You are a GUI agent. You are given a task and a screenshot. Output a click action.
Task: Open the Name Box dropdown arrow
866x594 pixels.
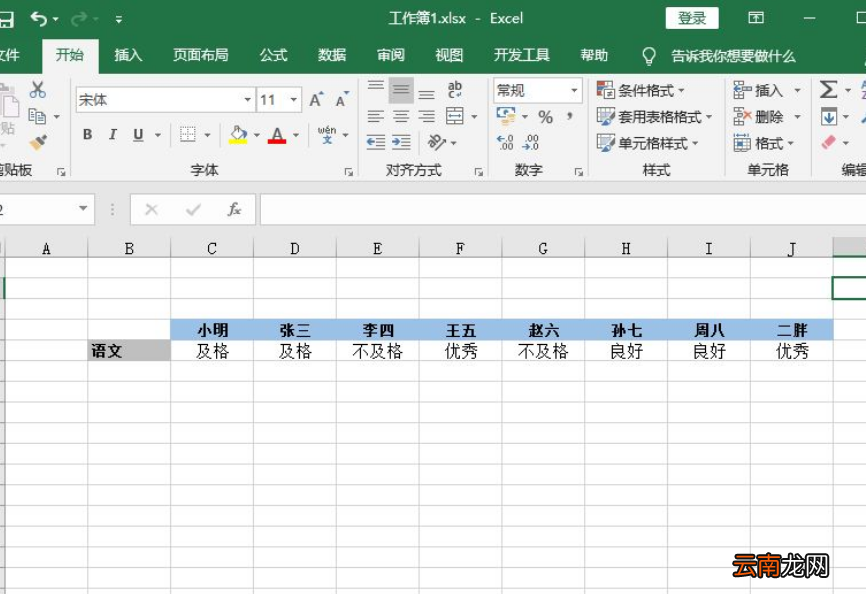[x=83, y=209]
